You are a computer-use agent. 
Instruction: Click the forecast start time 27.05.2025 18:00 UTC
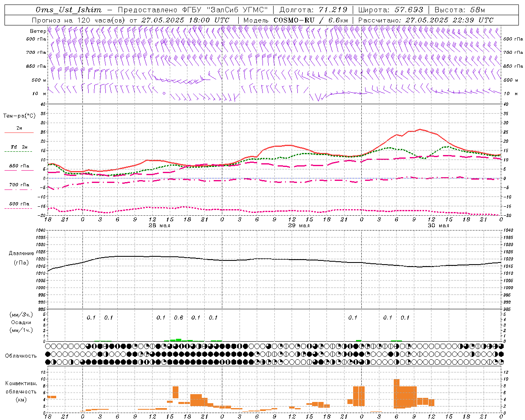[x=185, y=20]
